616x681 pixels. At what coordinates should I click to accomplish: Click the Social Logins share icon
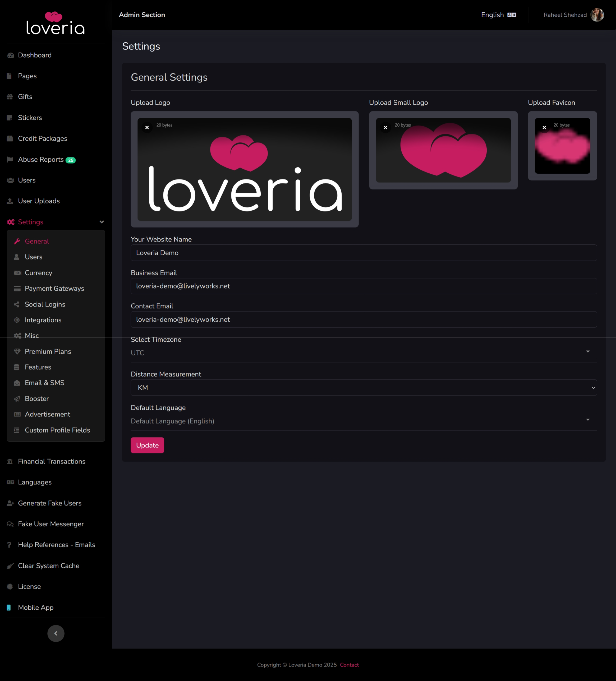click(x=17, y=304)
